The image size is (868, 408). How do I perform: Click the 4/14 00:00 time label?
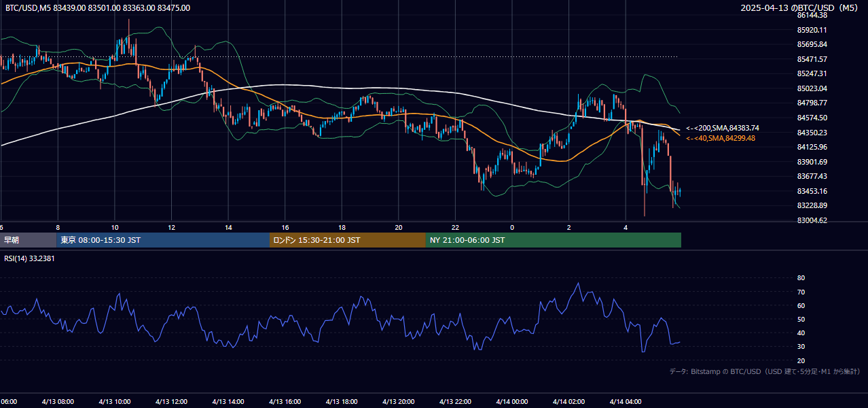pyautogui.click(x=512, y=401)
